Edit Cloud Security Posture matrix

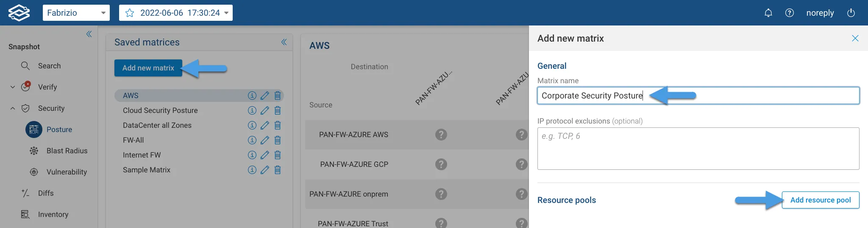(265, 110)
